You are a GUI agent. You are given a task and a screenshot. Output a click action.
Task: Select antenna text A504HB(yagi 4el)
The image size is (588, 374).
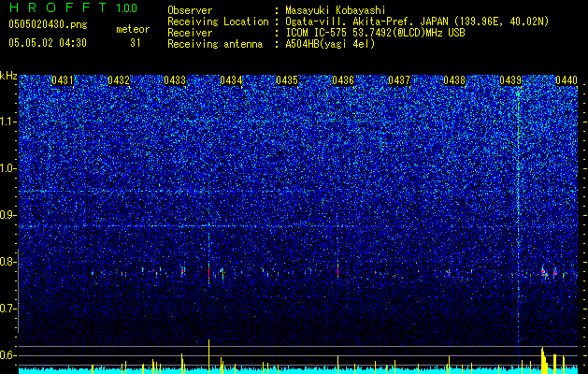330,44
